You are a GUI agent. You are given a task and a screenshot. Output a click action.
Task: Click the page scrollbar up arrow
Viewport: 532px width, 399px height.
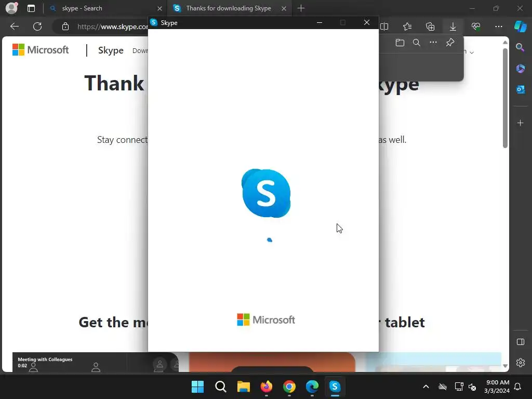pos(505,43)
